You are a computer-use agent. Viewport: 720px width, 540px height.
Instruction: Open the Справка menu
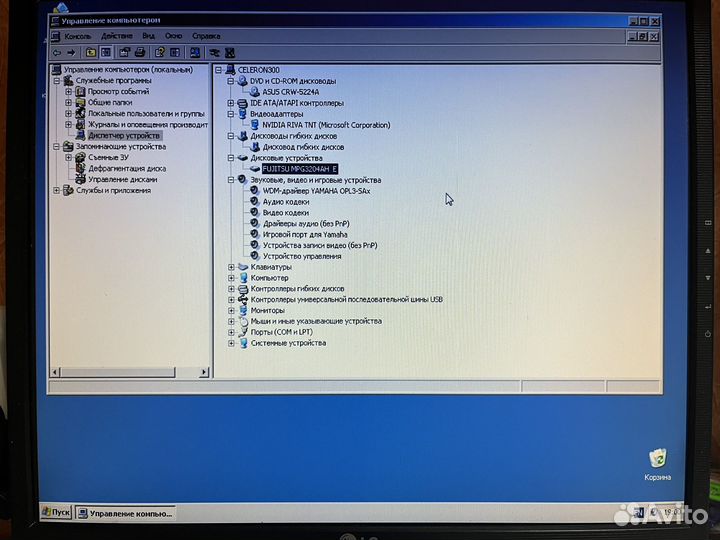[x=206, y=36]
